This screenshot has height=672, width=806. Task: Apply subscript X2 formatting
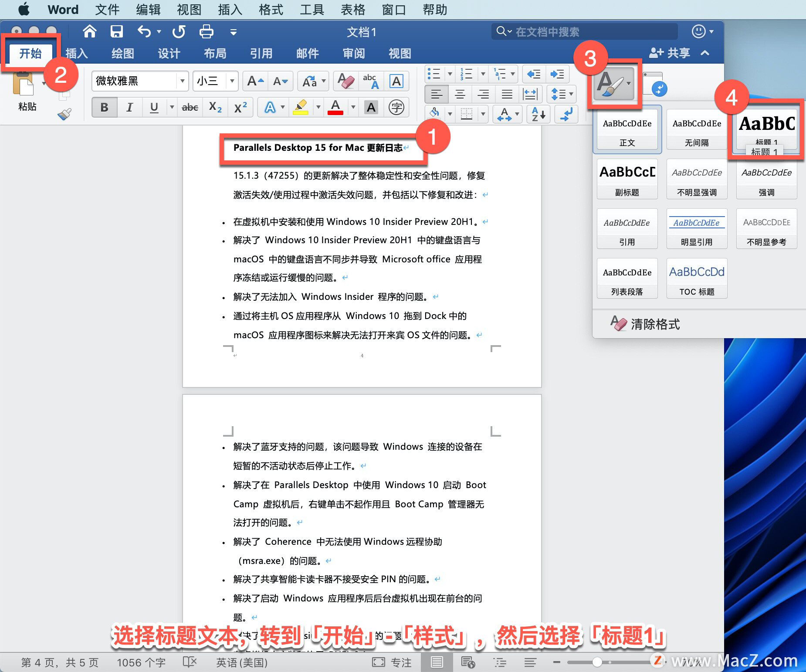tap(215, 107)
